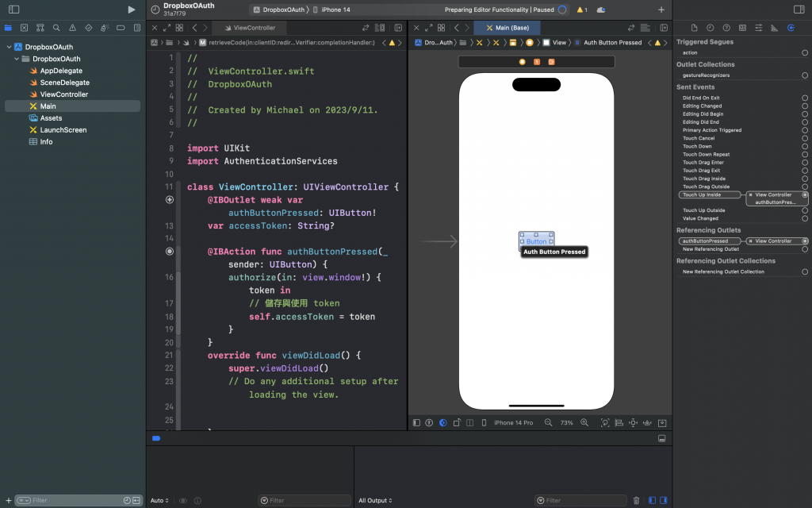Open the Auto variables view dropdown
Viewport: 812px width, 508px height.
pyautogui.click(x=159, y=500)
